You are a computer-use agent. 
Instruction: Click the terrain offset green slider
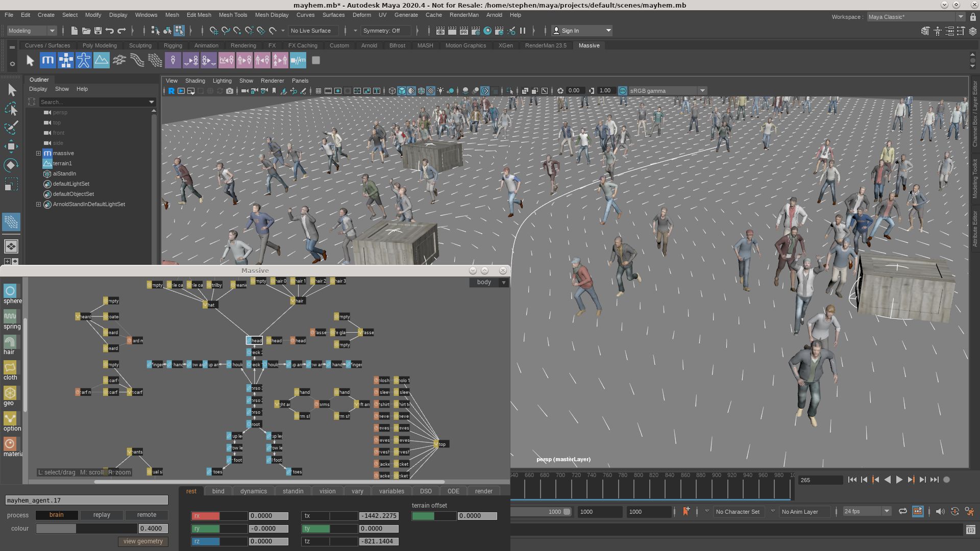[434, 516]
